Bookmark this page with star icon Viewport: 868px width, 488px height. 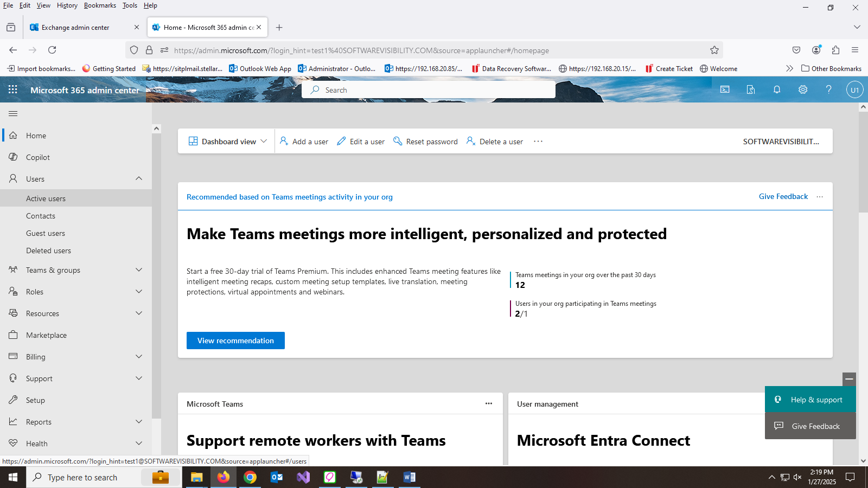point(714,50)
